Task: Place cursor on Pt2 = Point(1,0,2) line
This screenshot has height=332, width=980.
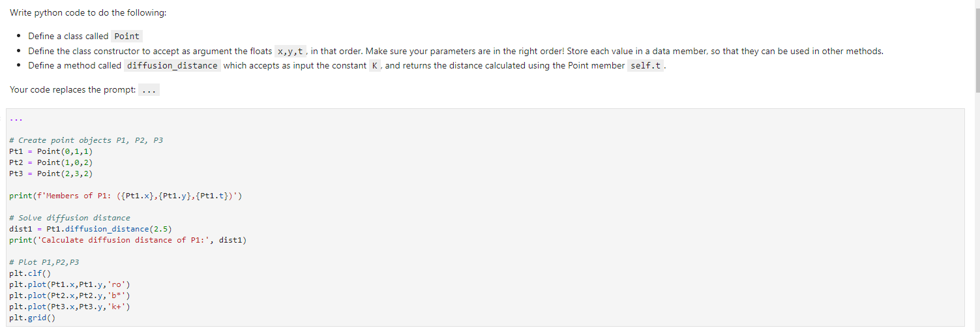Action: pyautogui.click(x=51, y=162)
